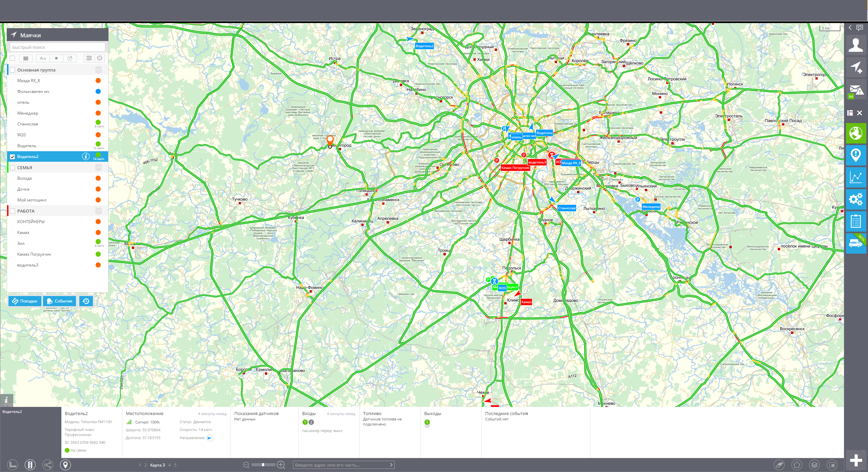Uncheck the Водитель2 checkbox

pos(13,157)
